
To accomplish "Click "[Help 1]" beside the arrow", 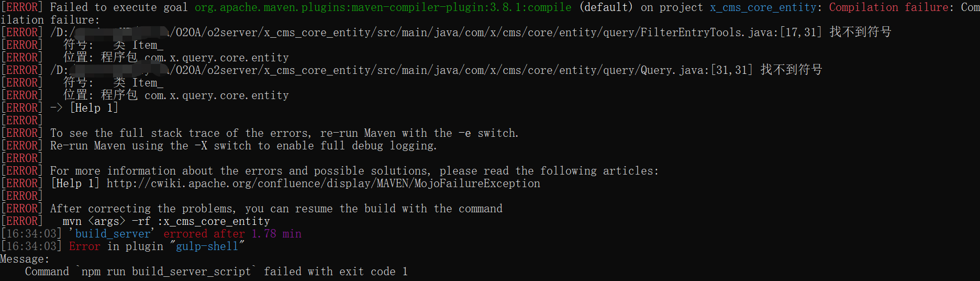I will click(94, 108).
